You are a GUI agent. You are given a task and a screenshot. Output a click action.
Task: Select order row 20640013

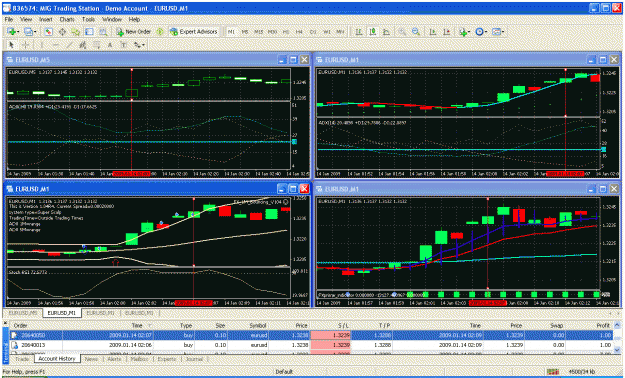click(311, 345)
